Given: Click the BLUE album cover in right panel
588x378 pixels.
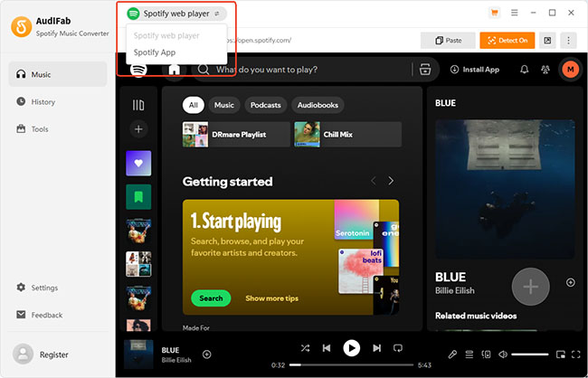Looking at the screenshot, I should coord(505,189).
